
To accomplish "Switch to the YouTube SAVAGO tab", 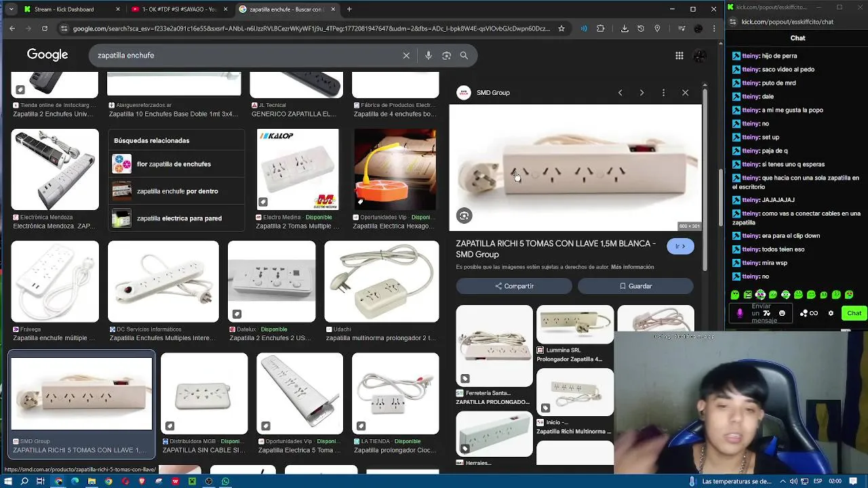I will pyautogui.click(x=180, y=9).
